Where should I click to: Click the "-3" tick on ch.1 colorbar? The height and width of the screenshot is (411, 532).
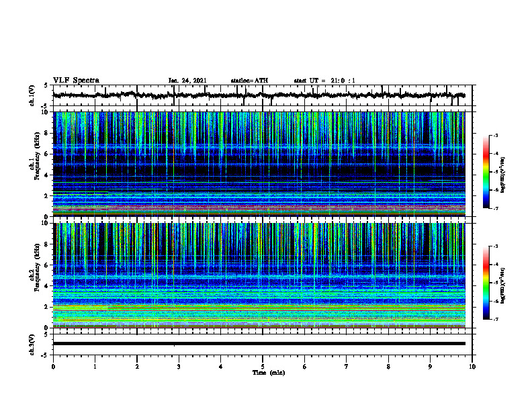point(496,136)
